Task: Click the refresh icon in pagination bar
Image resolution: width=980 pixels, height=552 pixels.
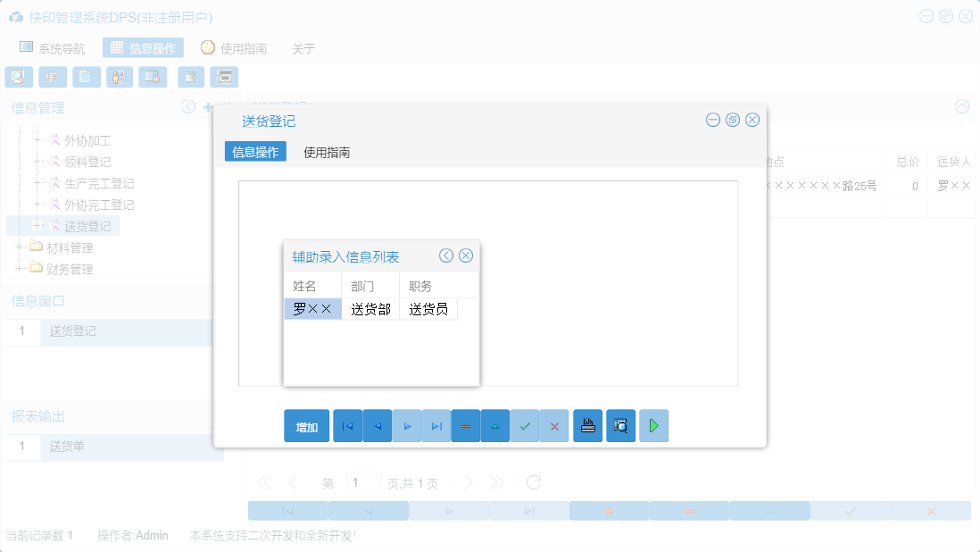Action: point(533,482)
